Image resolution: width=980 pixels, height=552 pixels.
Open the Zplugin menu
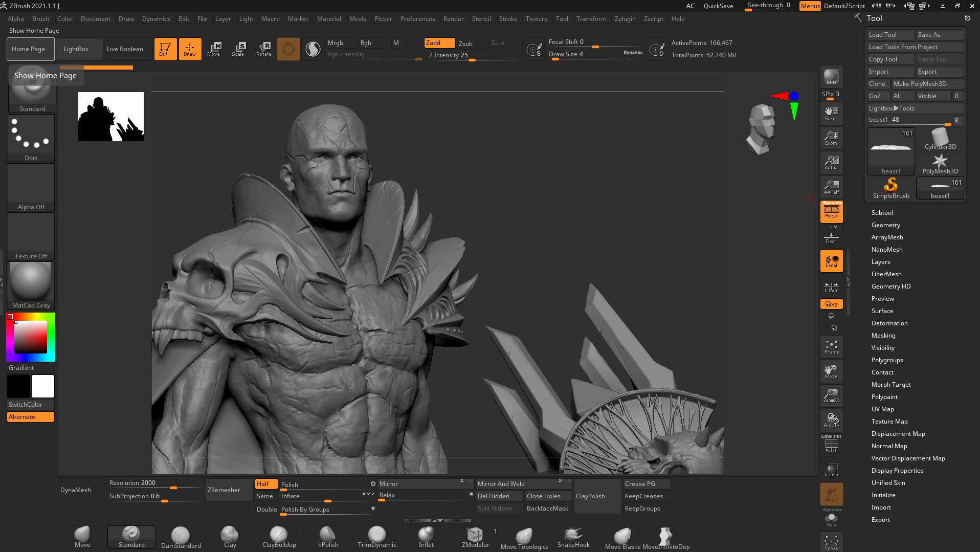[625, 18]
